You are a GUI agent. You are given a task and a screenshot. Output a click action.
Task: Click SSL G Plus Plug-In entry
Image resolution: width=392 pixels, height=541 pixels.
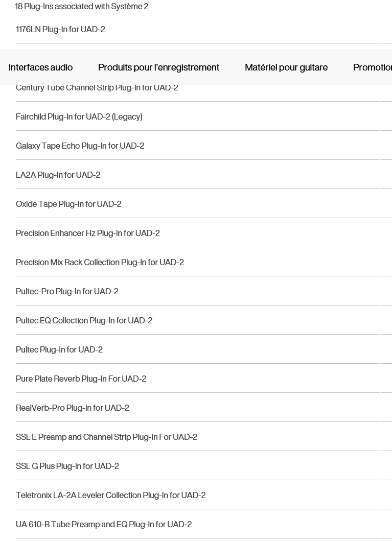pyautogui.click(x=67, y=466)
